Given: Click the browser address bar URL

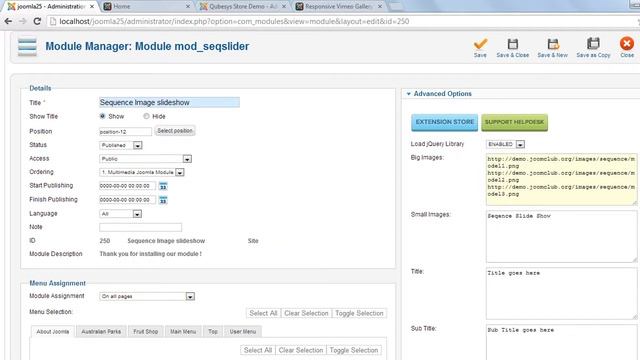Looking at the screenshot, I should pyautogui.click(x=234, y=21).
